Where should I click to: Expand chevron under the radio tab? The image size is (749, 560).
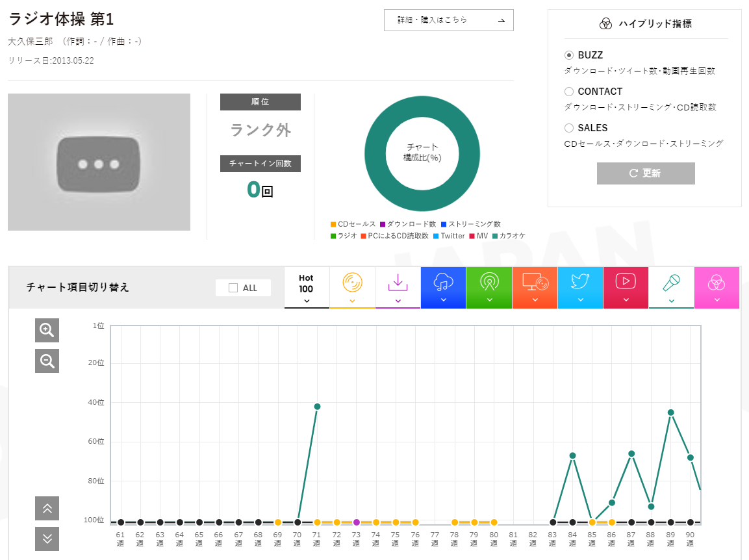[x=490, y=300]
